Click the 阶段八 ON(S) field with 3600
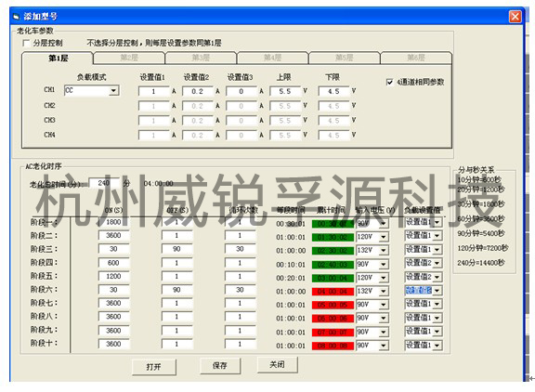 113,317
